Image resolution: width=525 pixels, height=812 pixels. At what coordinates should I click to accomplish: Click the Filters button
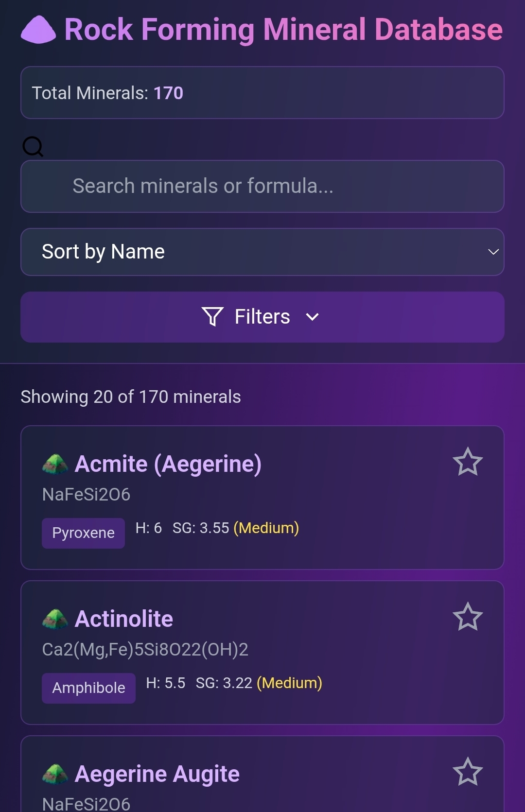[x=262, y=317]
